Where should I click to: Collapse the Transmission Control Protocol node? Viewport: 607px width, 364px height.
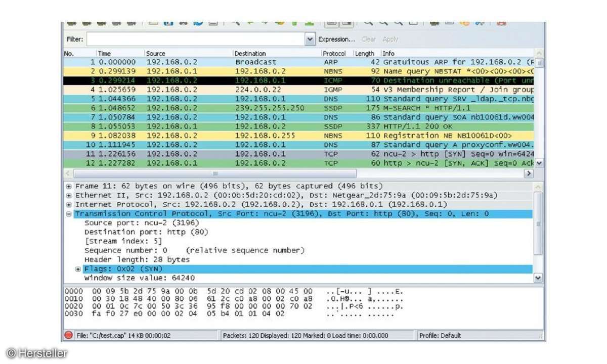(69, 214)
